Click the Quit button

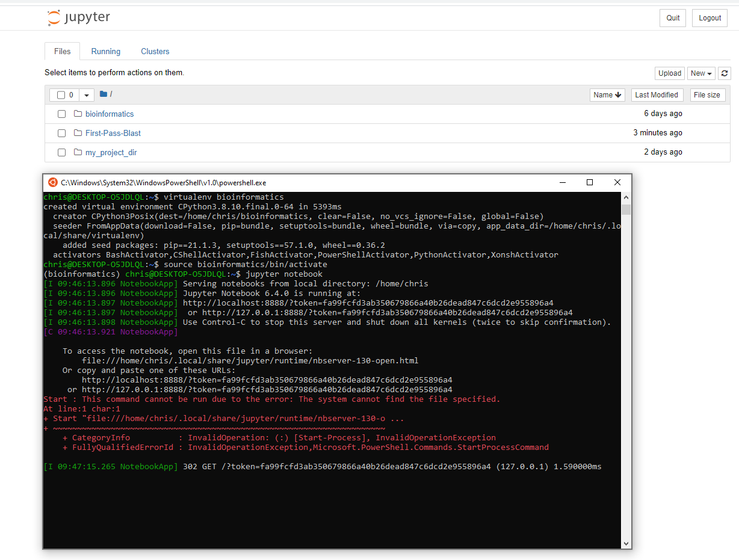coord(673,18)
